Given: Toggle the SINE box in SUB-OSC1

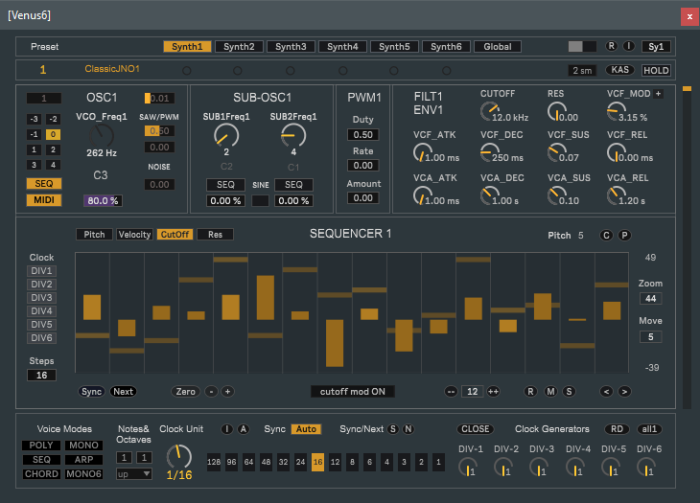Looking at the screenshot, I should click(260, 201).
